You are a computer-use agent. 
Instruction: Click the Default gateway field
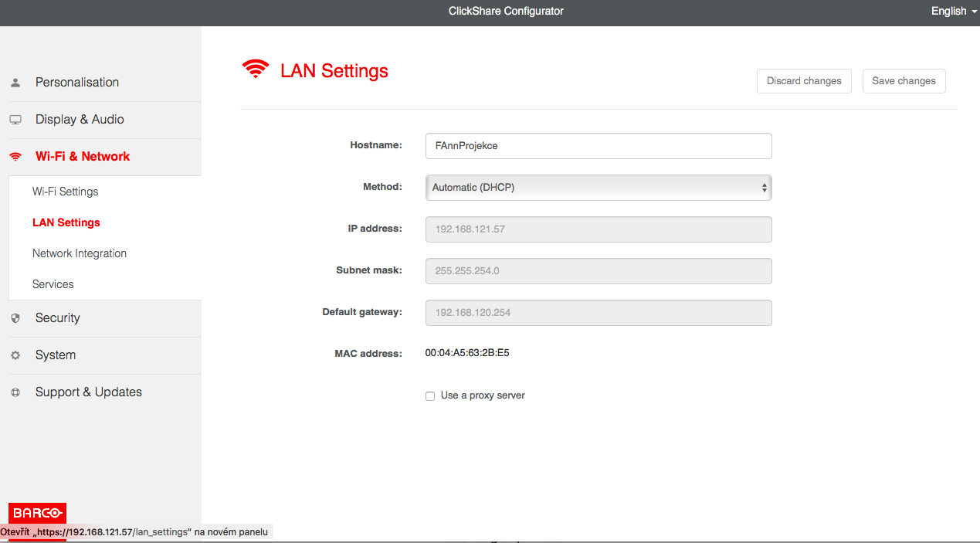coord(598,313)
